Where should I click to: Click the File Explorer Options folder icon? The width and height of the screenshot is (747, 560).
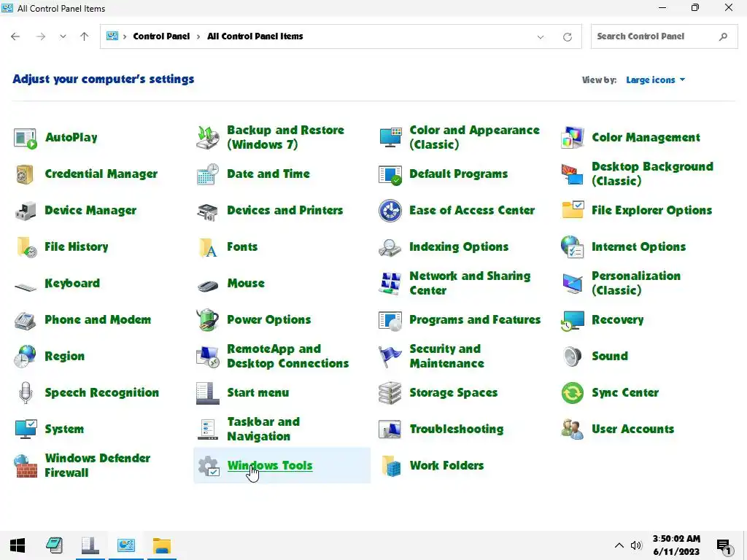(573, 209)
